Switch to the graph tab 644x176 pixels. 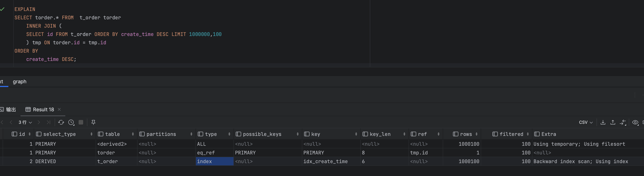click(20, 82)
